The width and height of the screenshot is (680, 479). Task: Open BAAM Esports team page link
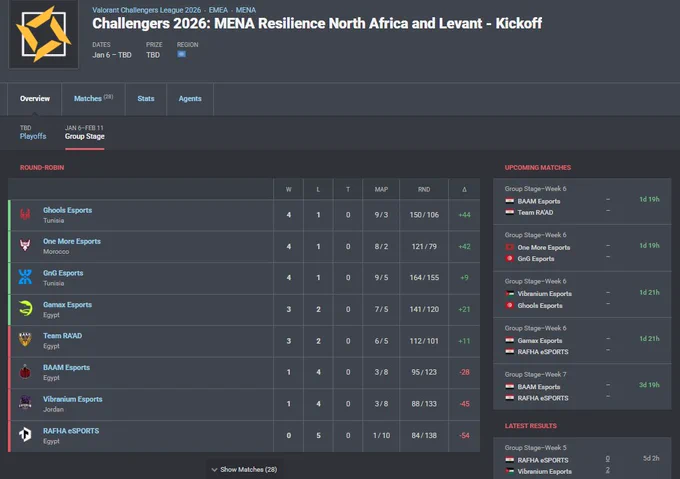tap(66, 368)
